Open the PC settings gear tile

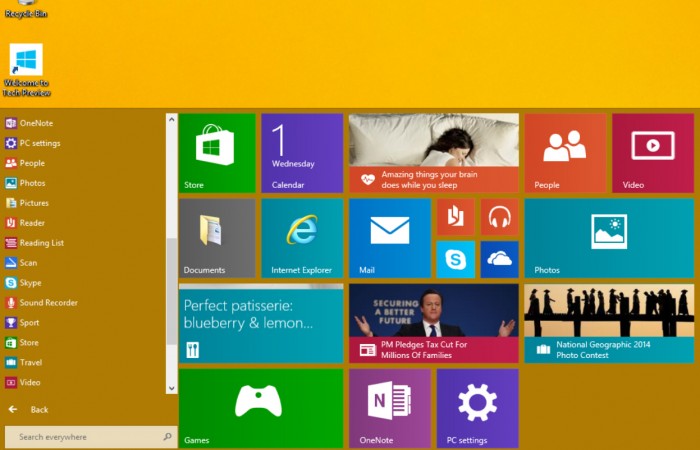pos(477,408)
